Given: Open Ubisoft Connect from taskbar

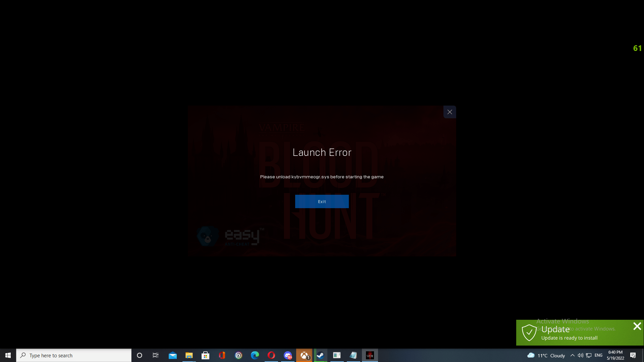Looking at the screenshot, I should 238,355.
